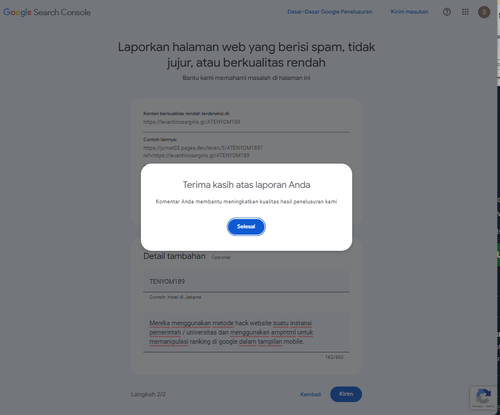Click the additional details text area
Screen dimensions: 500x415
coord(246,332)
